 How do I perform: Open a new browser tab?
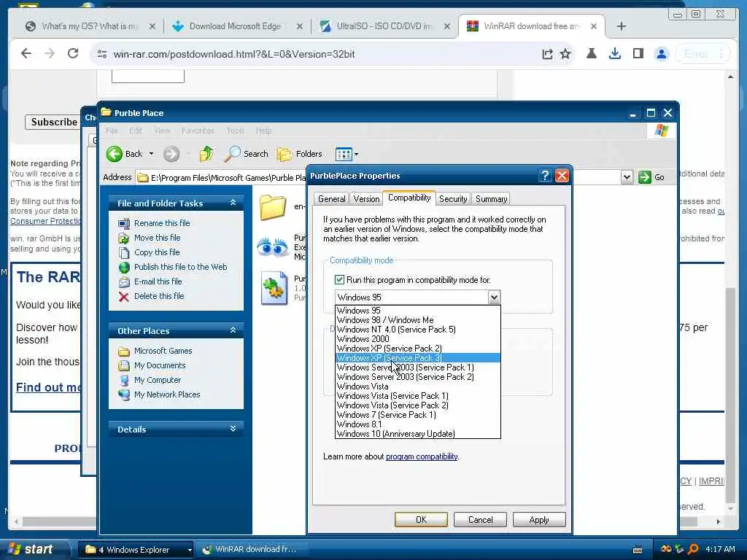(x=622, y=26)
